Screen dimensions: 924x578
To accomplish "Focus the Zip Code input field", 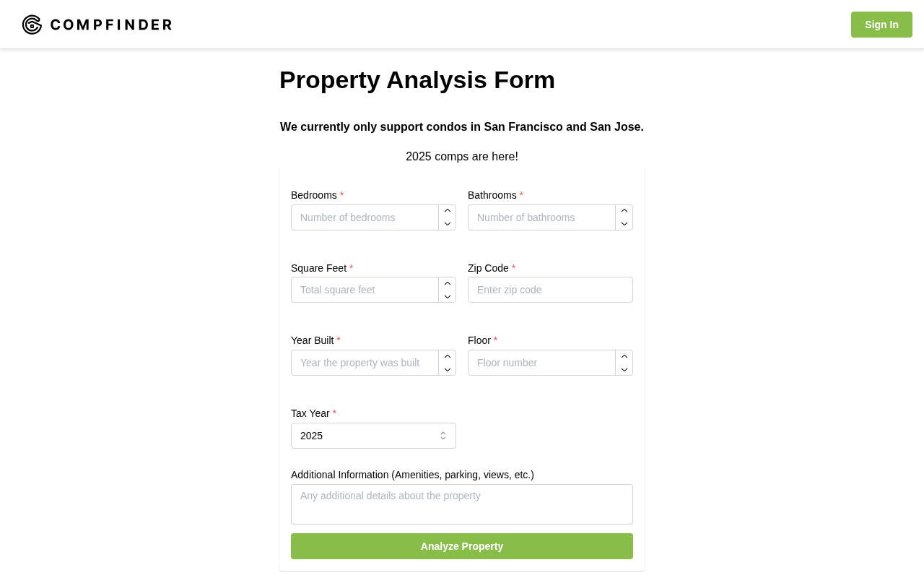I will (x=550, y=290).
